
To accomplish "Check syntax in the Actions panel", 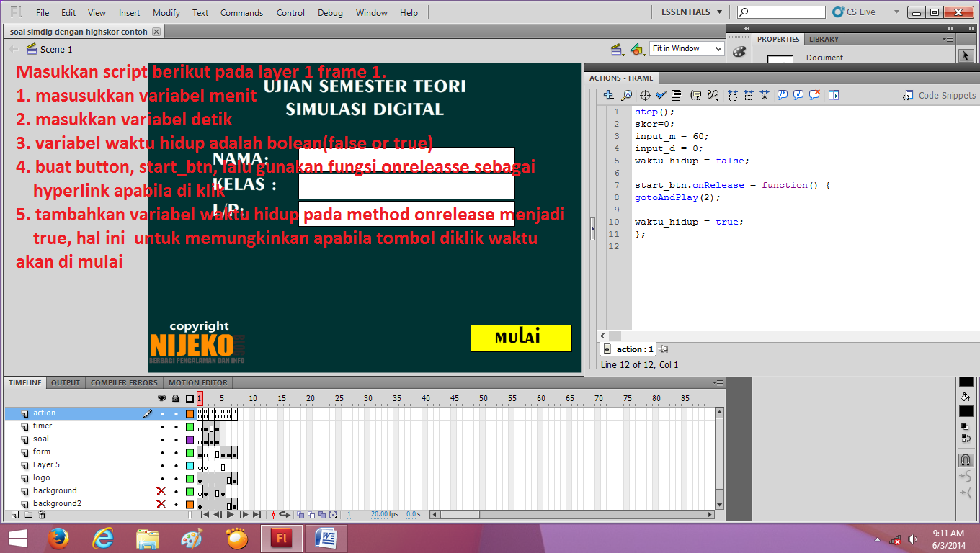I will pos(661,94).
